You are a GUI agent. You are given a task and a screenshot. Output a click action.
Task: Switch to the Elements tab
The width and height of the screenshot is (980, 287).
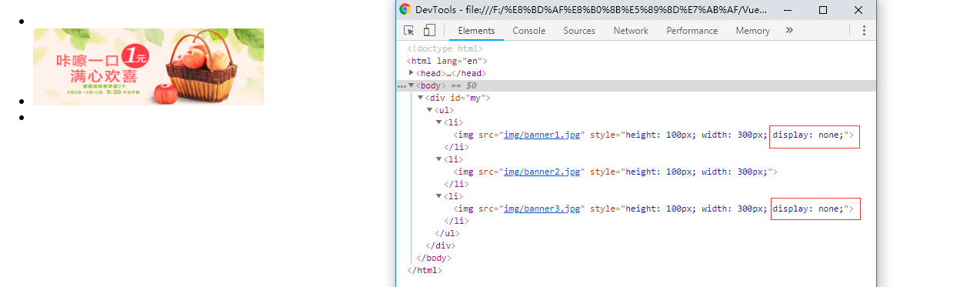point(476,30)
